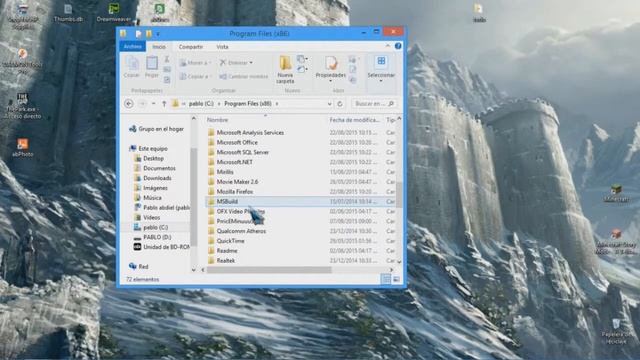Open the Copiar a dropdown
This screenshot has height=360, width=640.
[195, 76]
